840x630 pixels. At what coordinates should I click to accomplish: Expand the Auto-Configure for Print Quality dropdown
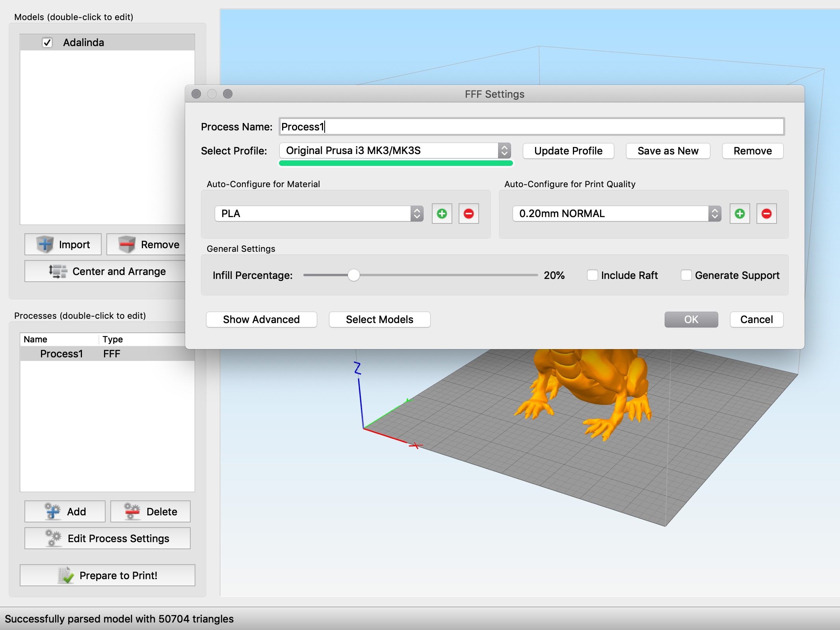point(714,212)
